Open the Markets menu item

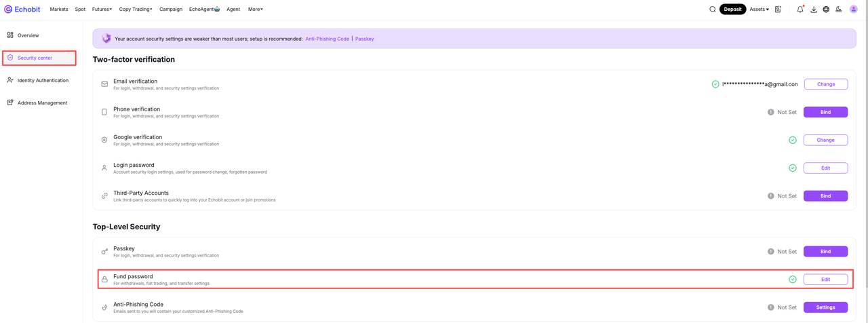(59, 9)
